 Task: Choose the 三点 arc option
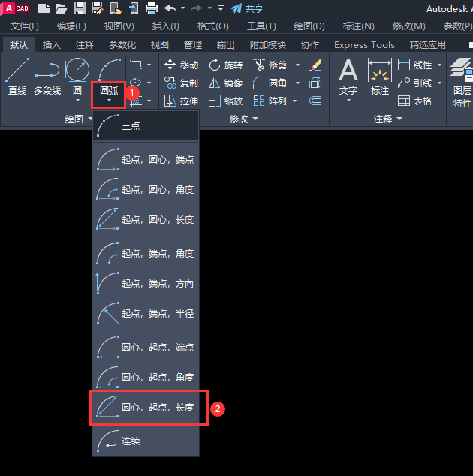tap(146, 125)
